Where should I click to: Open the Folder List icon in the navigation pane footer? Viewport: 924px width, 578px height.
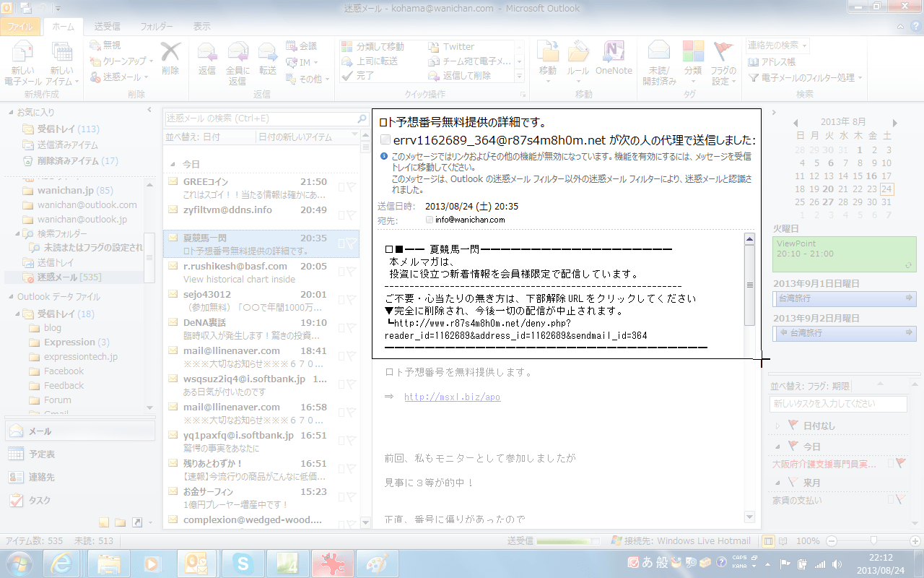pos(120,522)
